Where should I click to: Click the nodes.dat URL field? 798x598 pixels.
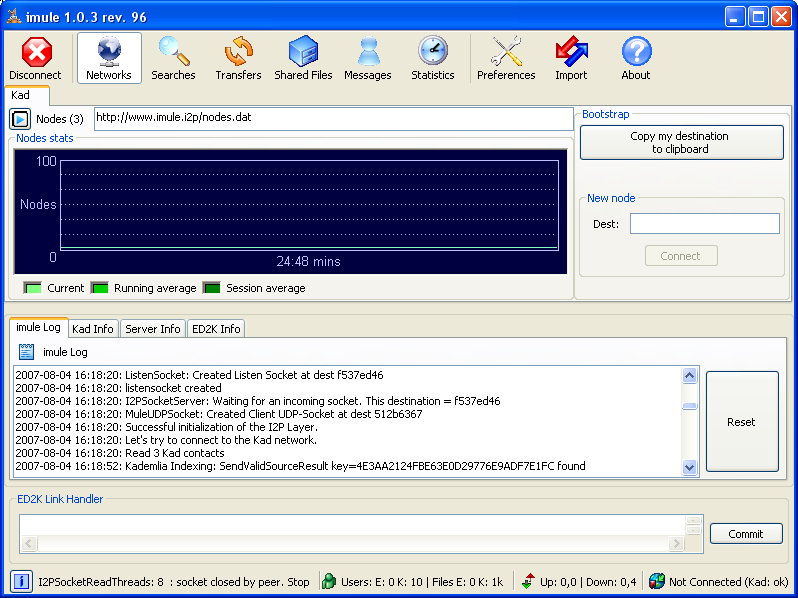pyautogui.click(x=334, y=119)
